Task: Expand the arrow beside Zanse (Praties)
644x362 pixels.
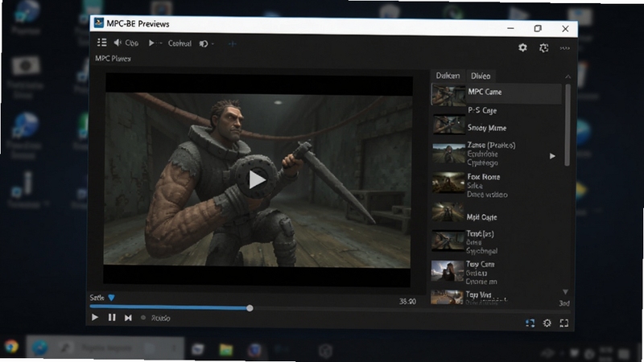Action: point(552,156)
